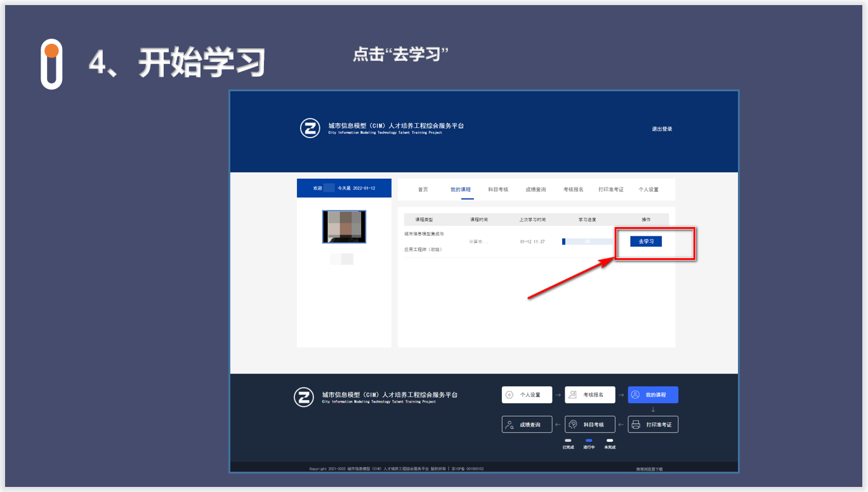
Task: Click the blurred user avatar thumbnail
Action: coord(344,227)
